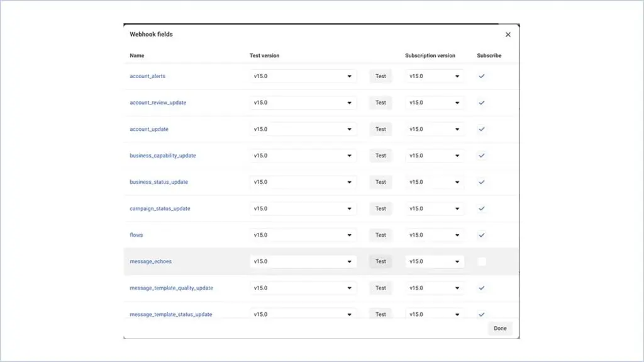
Task: Toggle subscribe for campaign_status_update
Action: coord(482,208)
